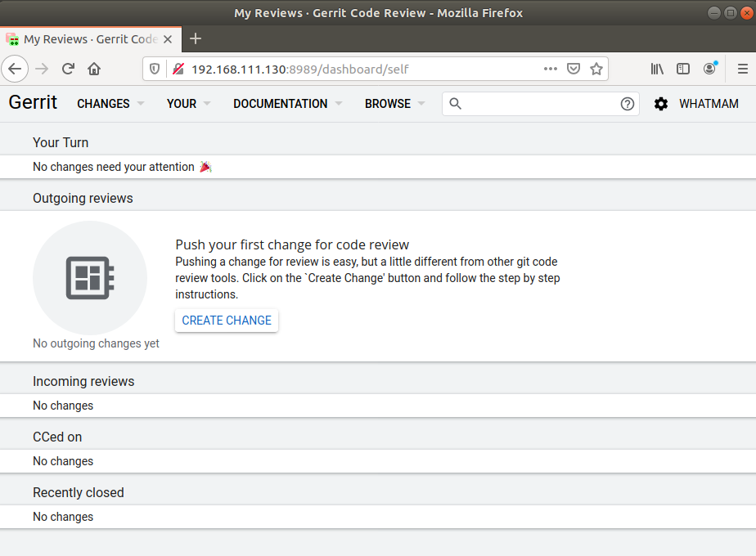This screenshot has height=556, width=756.
Task: Show the insecure connection lock icon info
Action: click(178, 69)
